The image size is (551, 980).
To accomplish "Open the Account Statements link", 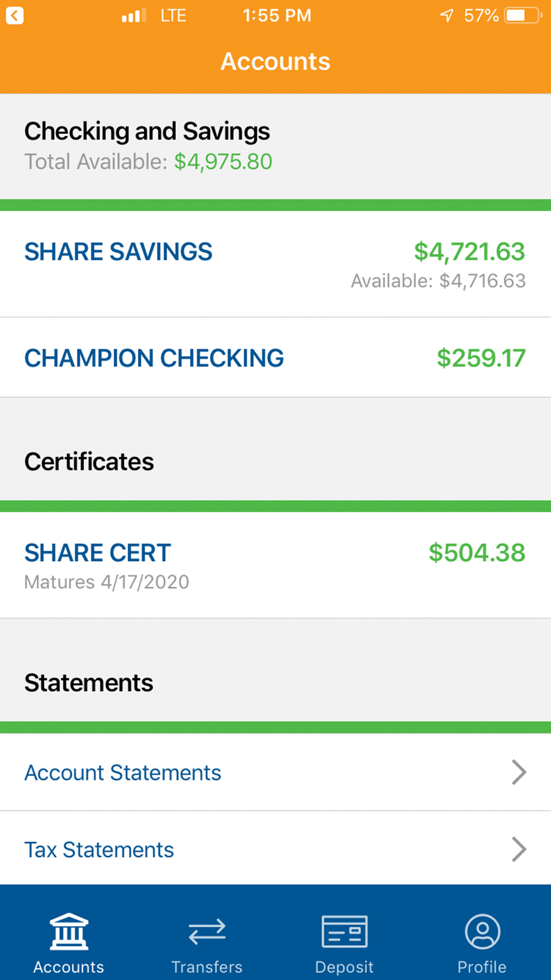I will click(123, 773).
